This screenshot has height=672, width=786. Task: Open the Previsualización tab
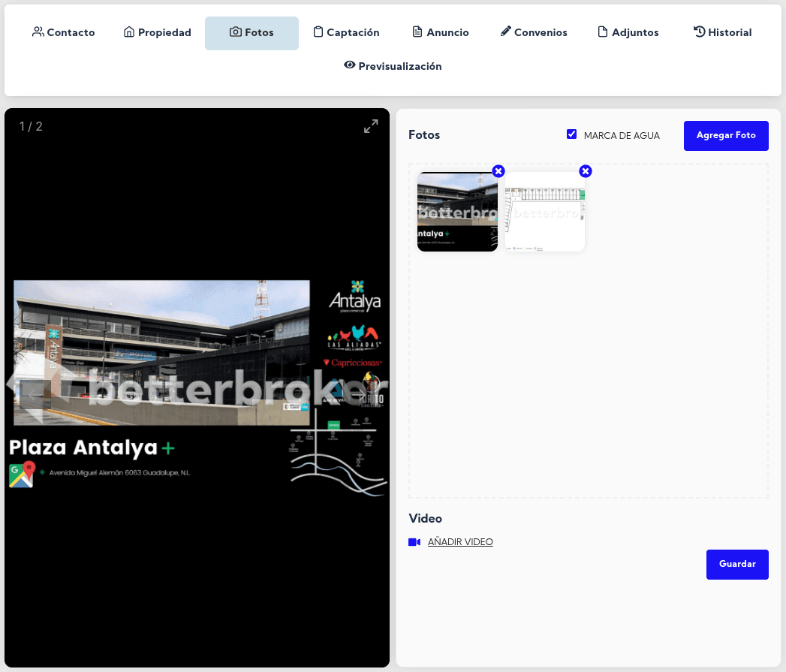point(393,66)
